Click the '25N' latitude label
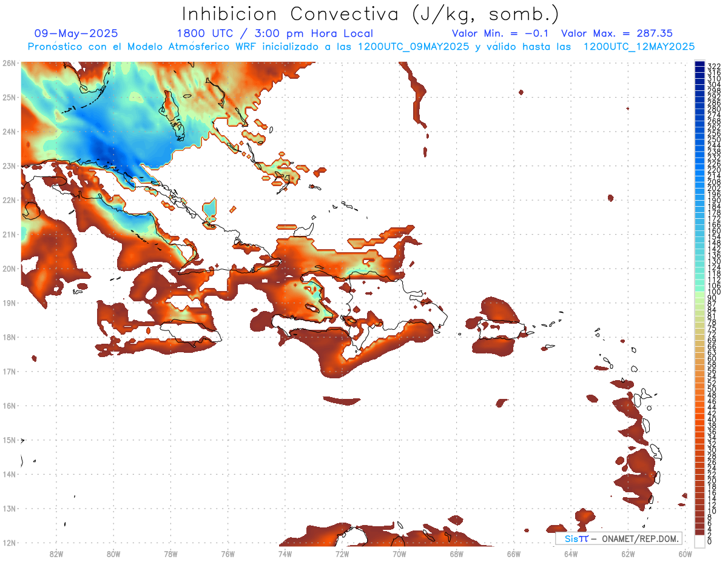The height and width of the screenshot is (562, 728). pos(8,97)
